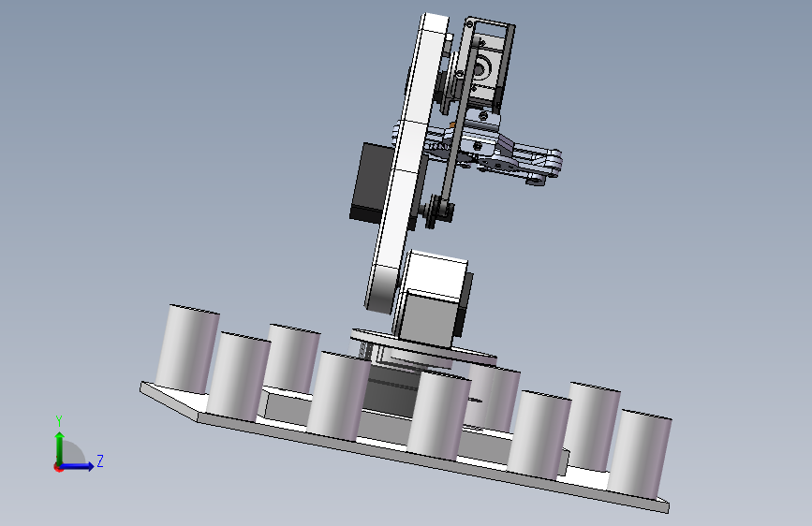
Task: Select the black servo box on the arm
Action: point(370,183)
